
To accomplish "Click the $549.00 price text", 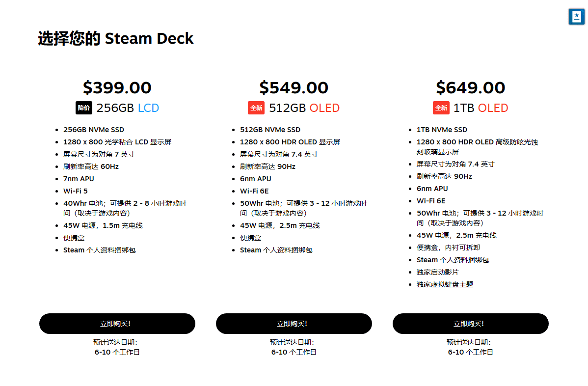I will tap(294, 87).
